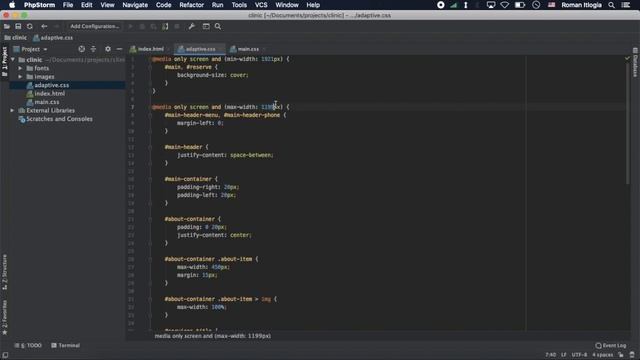The width and height of the screenshot is (640, 360).
Task: Open Project panel gear settings
Action: pos(108,49)
